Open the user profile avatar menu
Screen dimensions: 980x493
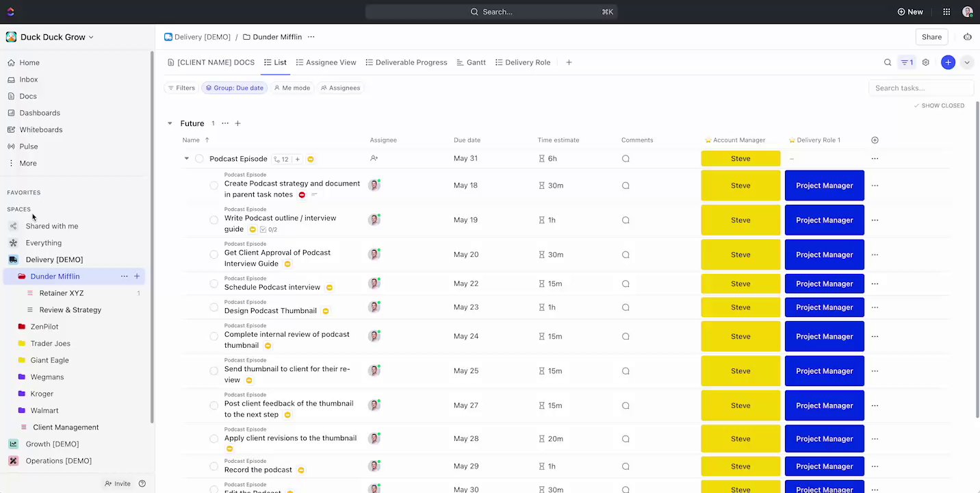pos(967,12)
